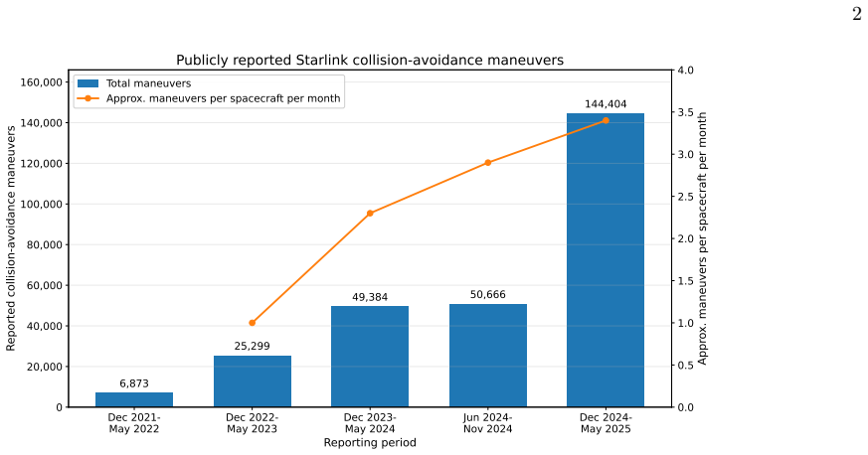Click the 0.5 right axis tick label

point(685,365)
